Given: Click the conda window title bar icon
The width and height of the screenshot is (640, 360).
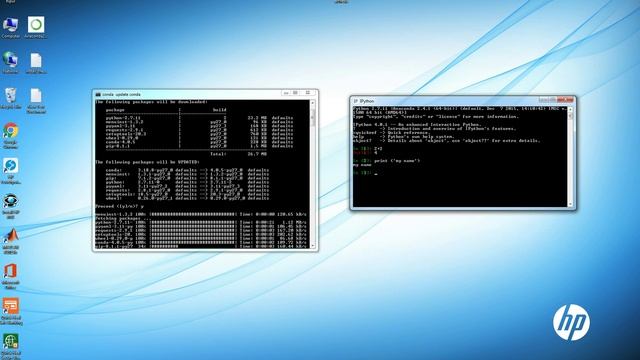Looking at the screenshot, I should 98,94.
